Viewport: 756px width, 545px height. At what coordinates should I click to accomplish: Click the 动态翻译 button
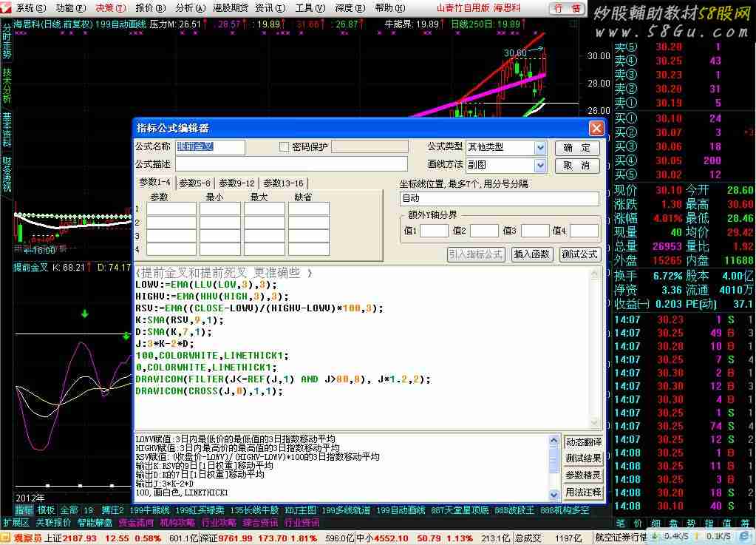[x=583, y=441]
